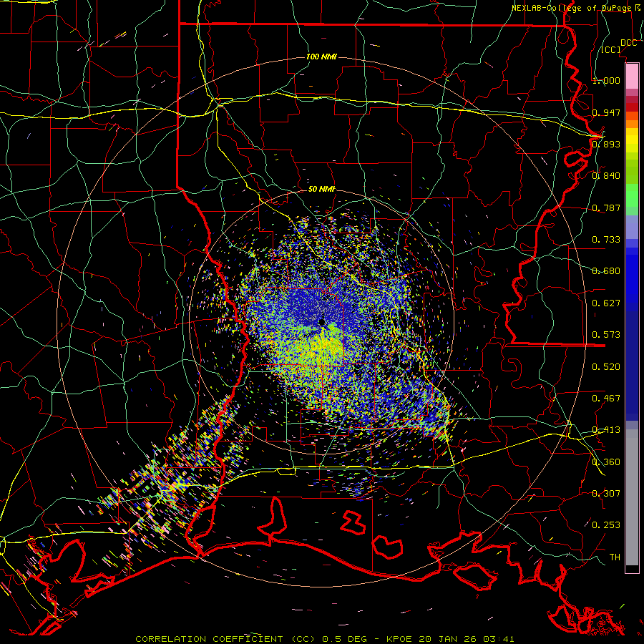This screenshot has width=644, height=644.
Task: Select the 0.787 scale value
Action: click(606, 208)
